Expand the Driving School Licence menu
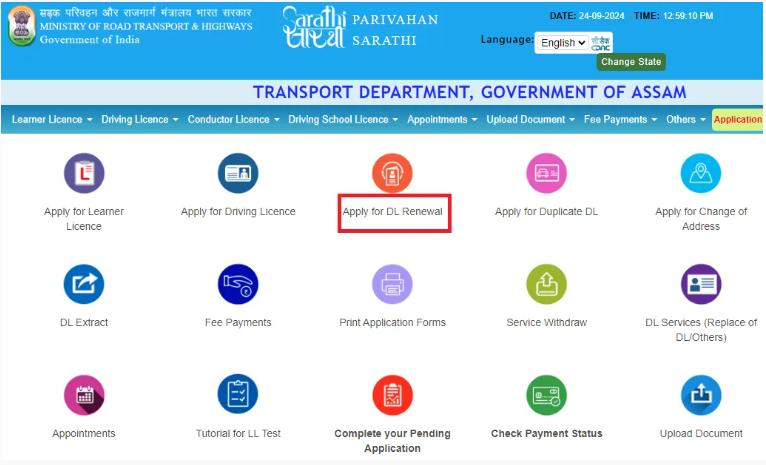 343,120
